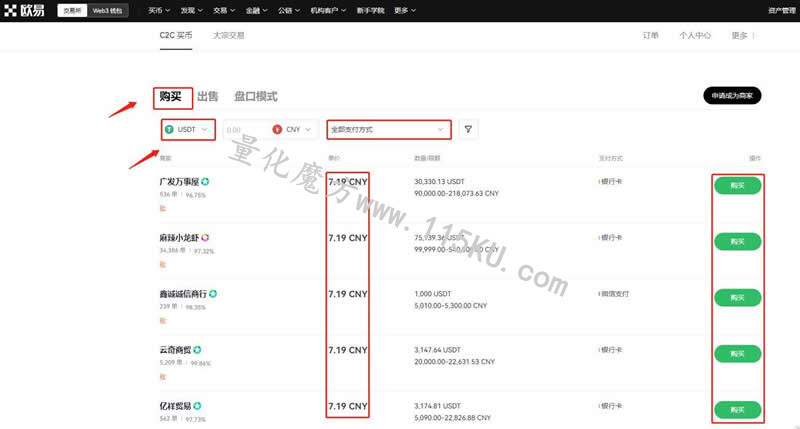Click 购买 button for 鑫诚诚信商行
The image size is (800, 429).
click(x=737, y=297)
